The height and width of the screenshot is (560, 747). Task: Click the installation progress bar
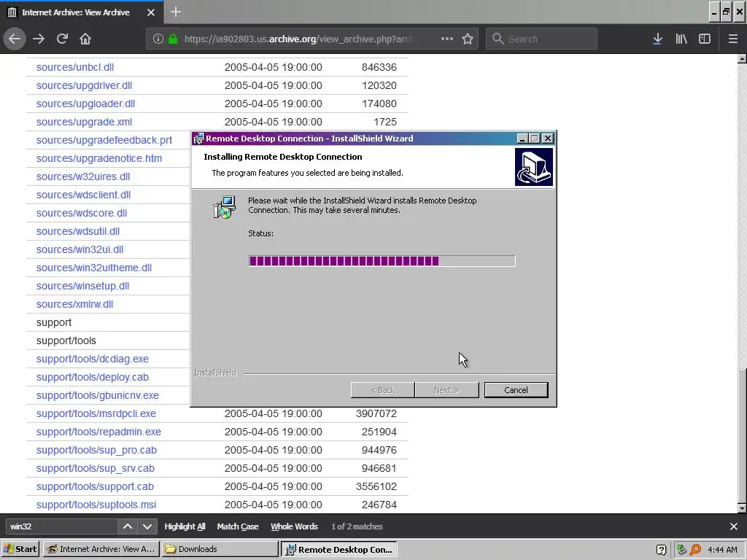382,260
